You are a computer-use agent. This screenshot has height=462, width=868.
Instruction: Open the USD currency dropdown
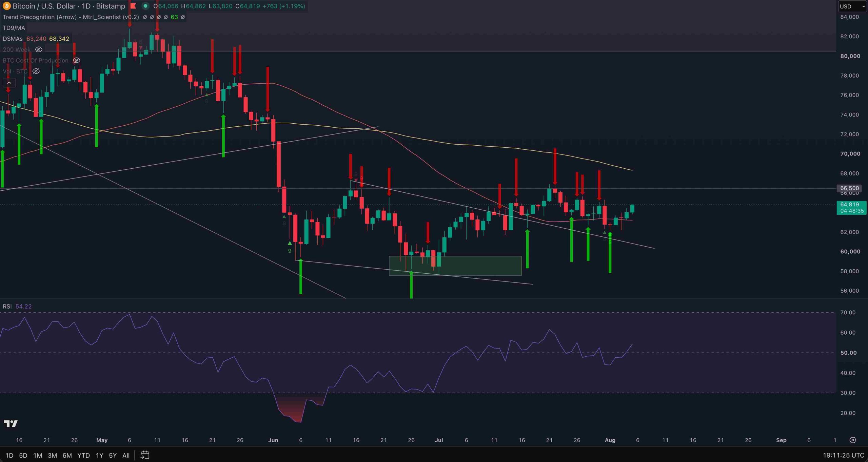point(852,6)
